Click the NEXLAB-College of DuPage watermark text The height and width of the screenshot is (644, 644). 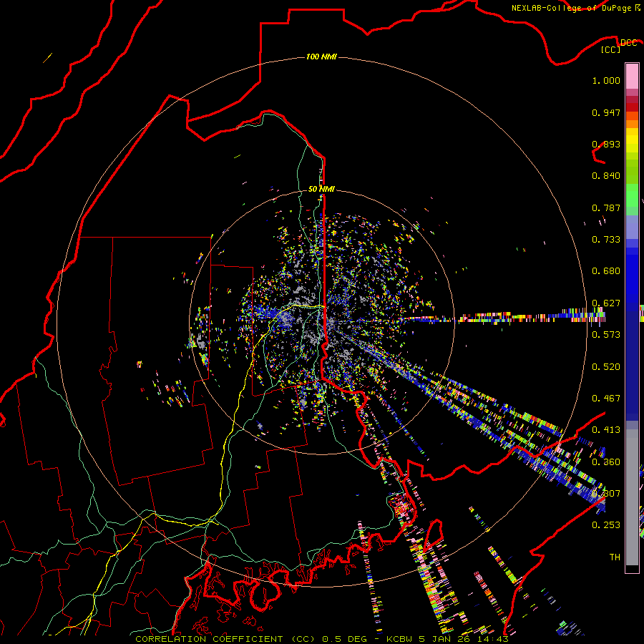click(571, 8)
